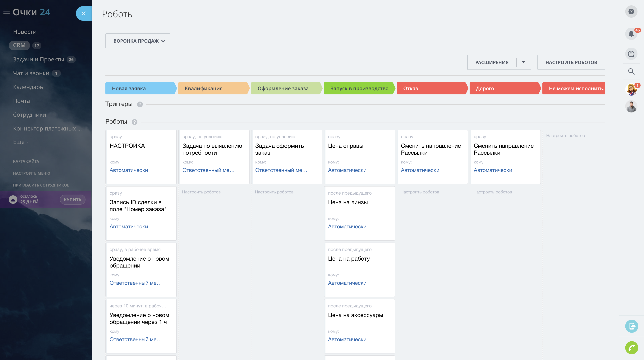The image size is (644, 360).
Task: Open the chat messages icon
Action: (631, 54)
